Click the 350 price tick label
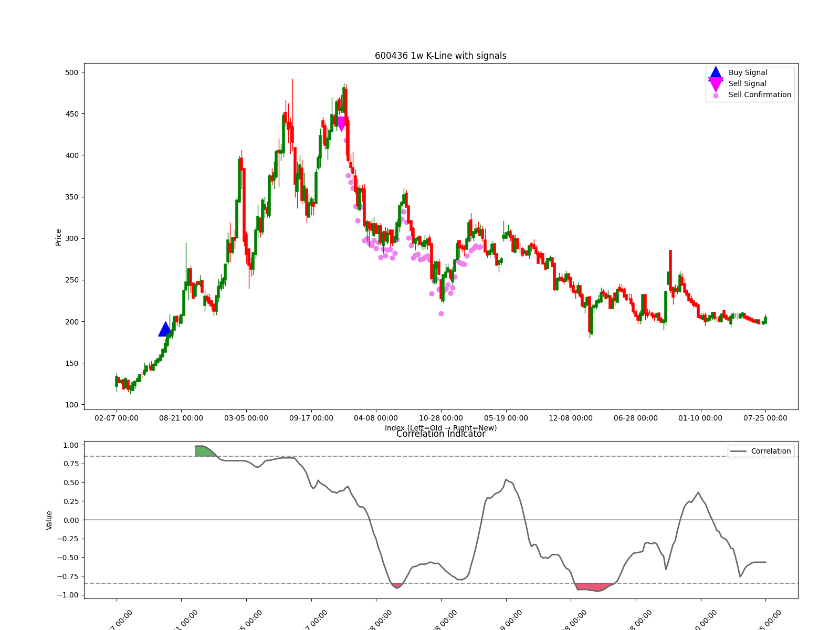Viewport: 840px width, 630px height. point(72,197)
